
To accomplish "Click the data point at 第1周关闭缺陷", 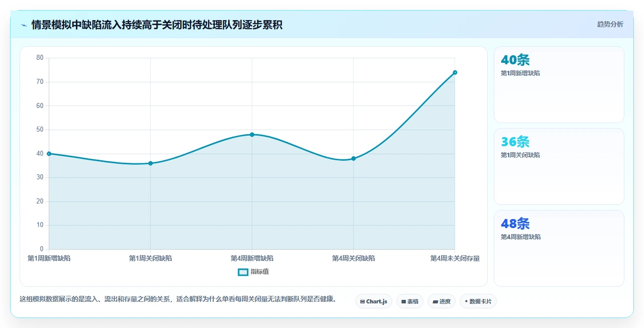I will [150, 163].
